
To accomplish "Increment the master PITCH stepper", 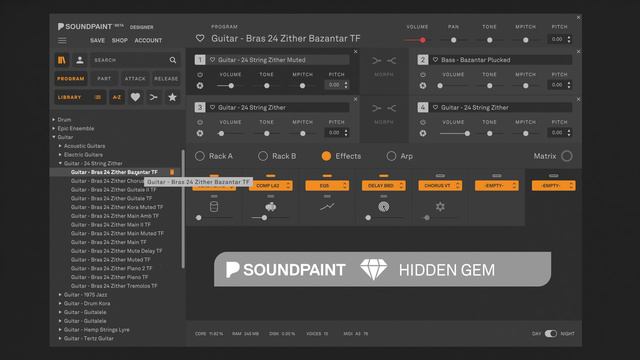I will click(x=569, y=38).
